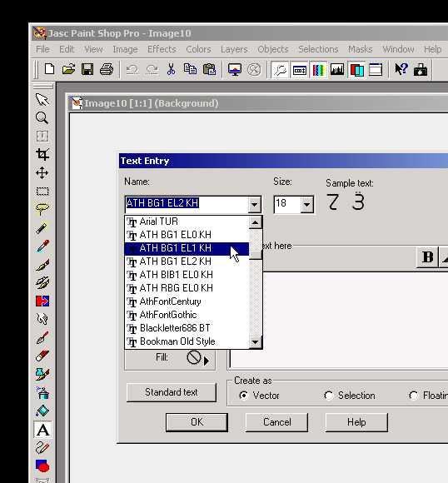This screenshot has height=483, width=448.
Task: Select the Eraser tool
Action: [x=42, y=356]
